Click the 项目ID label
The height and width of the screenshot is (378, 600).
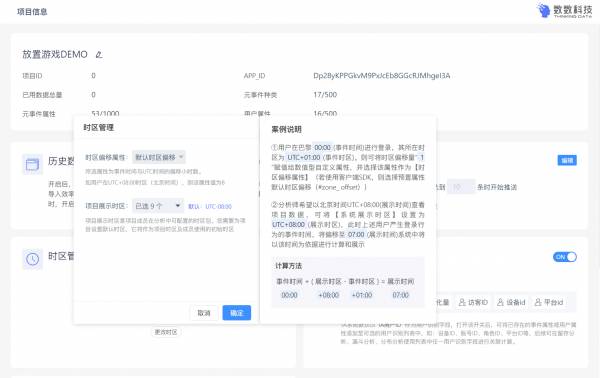coord(32,76)
